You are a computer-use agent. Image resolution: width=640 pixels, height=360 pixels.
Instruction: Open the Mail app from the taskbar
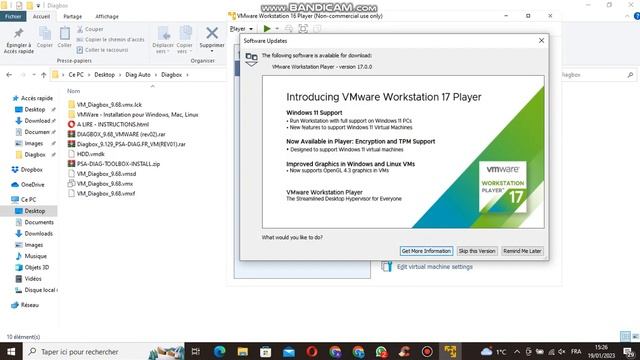(x=289, y=351)
